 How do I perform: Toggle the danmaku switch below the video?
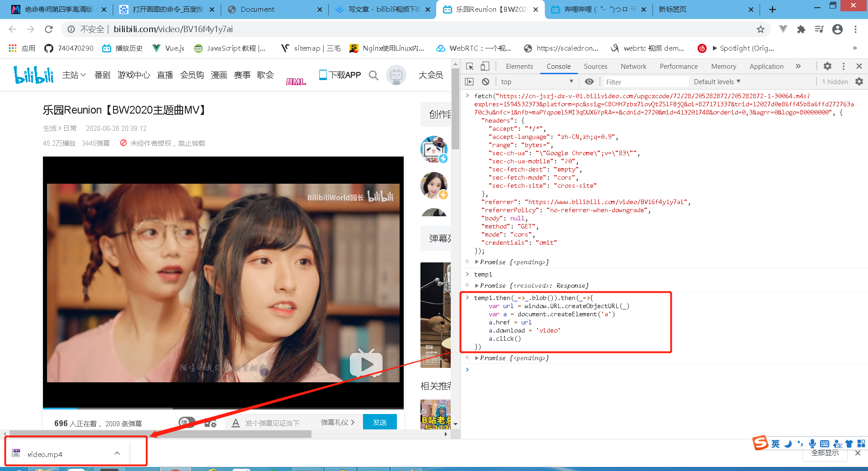187,423
